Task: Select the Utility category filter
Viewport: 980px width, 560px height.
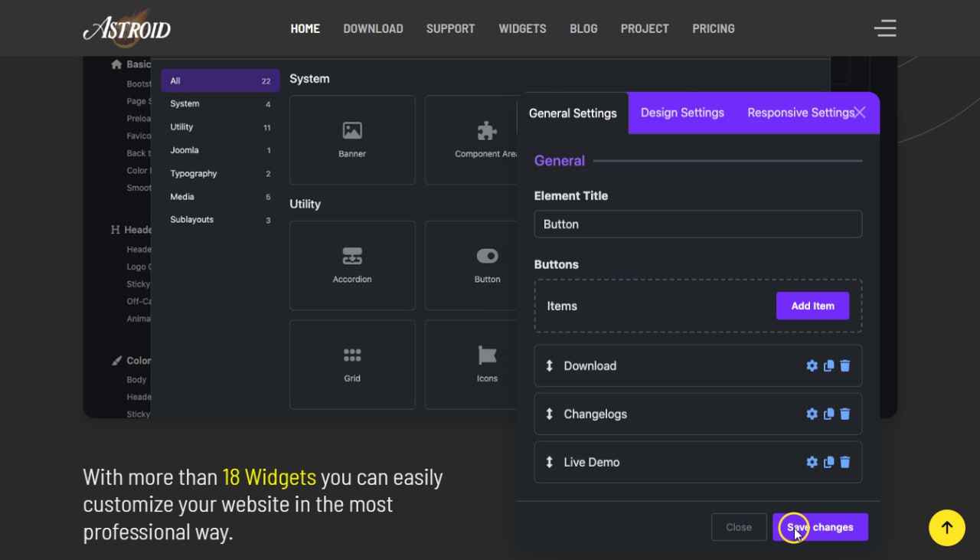Action: click(220, 127)
